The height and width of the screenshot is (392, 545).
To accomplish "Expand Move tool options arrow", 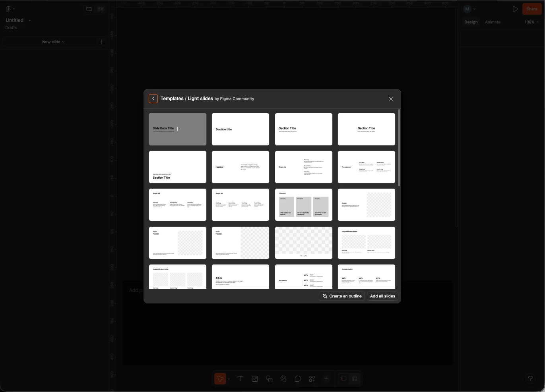I will (x=229, y=379).
